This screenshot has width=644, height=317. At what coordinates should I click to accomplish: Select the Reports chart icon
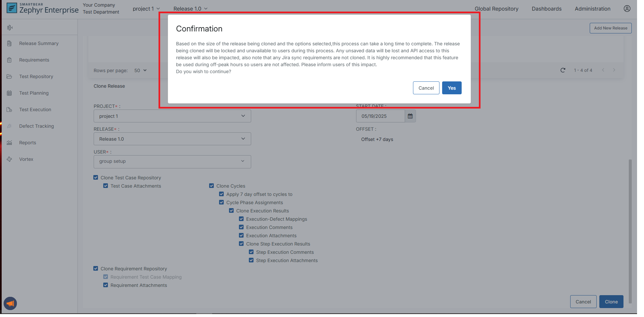9,143
